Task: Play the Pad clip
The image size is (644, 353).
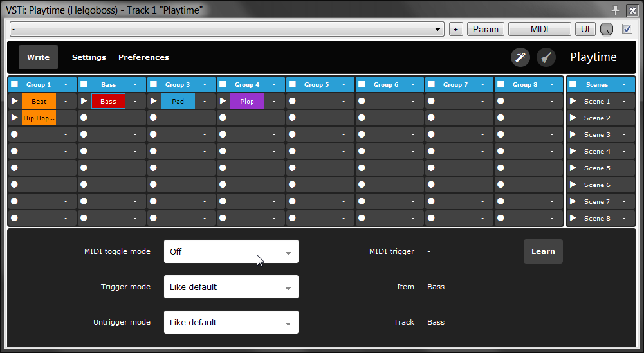Action: click(154, 101)
